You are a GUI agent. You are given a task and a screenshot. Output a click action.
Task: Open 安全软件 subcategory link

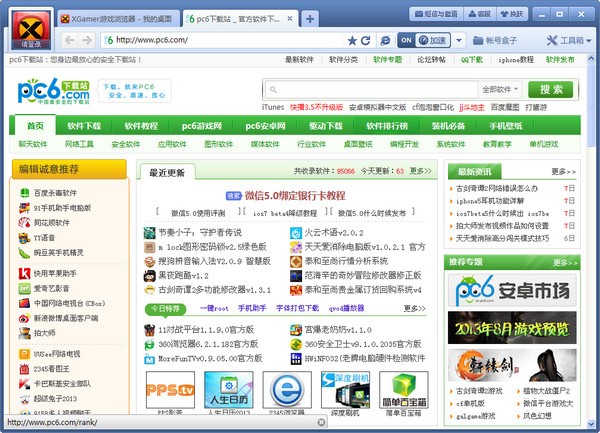[x=126, y=144]
